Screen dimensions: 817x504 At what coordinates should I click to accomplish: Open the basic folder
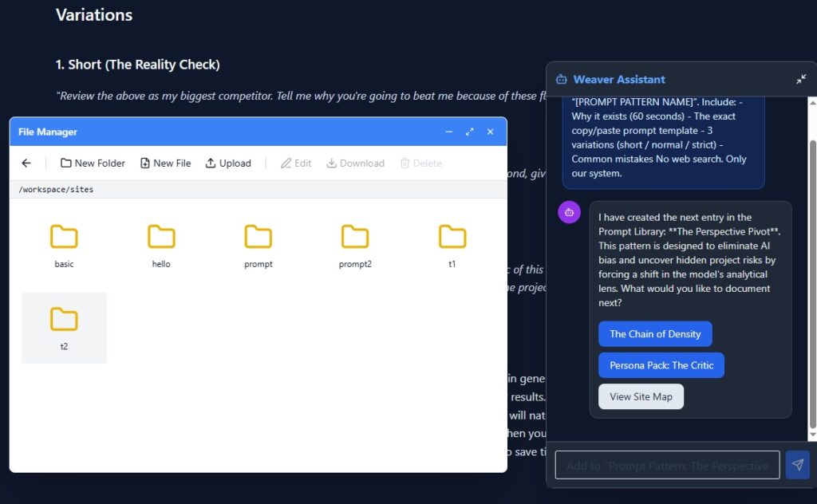(64, 244)
